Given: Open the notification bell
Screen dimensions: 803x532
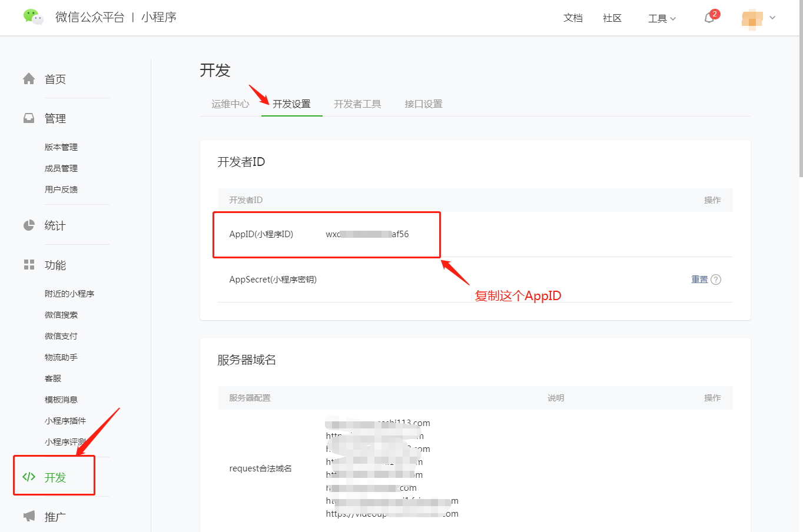Looking at the screenshot, I should tap(709, 18).
